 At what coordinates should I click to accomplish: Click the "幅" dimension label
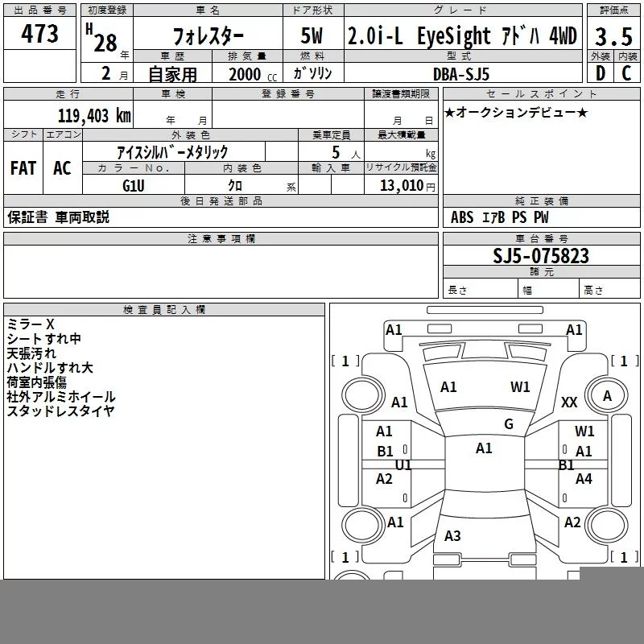[528, 291]
